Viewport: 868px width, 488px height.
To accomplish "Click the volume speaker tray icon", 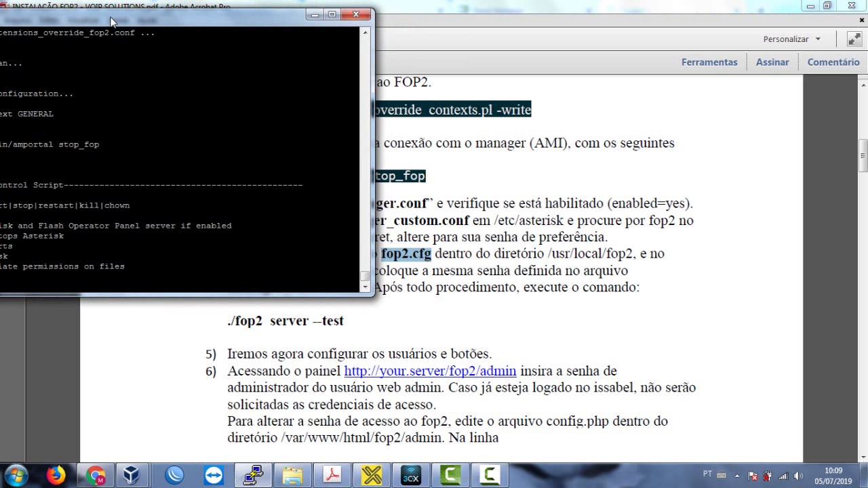I will point(798,476).
